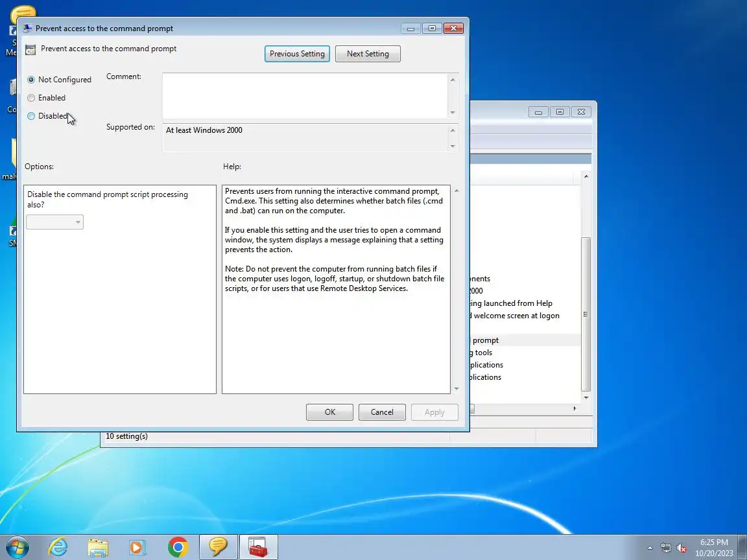Open the Windows Start menu
This screenshot has width=747, height=560.
[17, 547]
